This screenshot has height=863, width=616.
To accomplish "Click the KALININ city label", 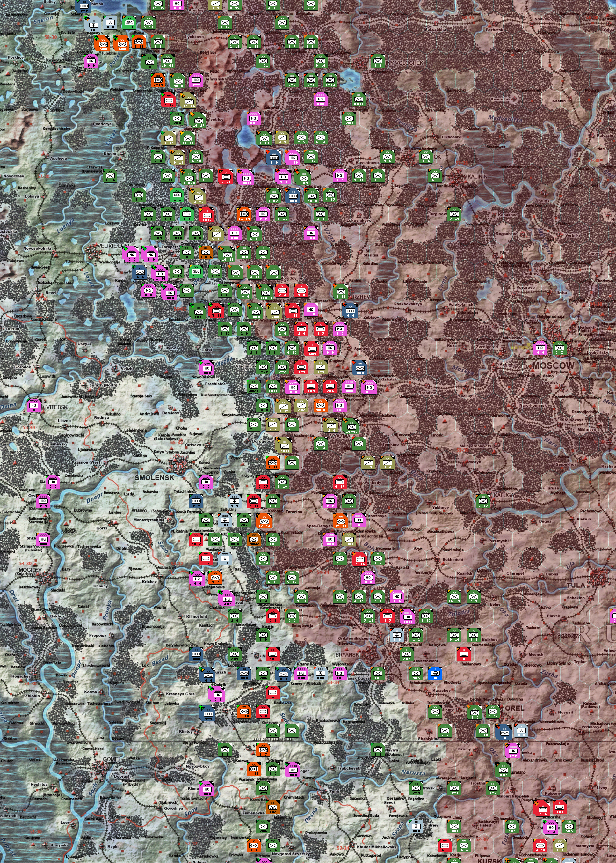I will click(x=478, y=176).
